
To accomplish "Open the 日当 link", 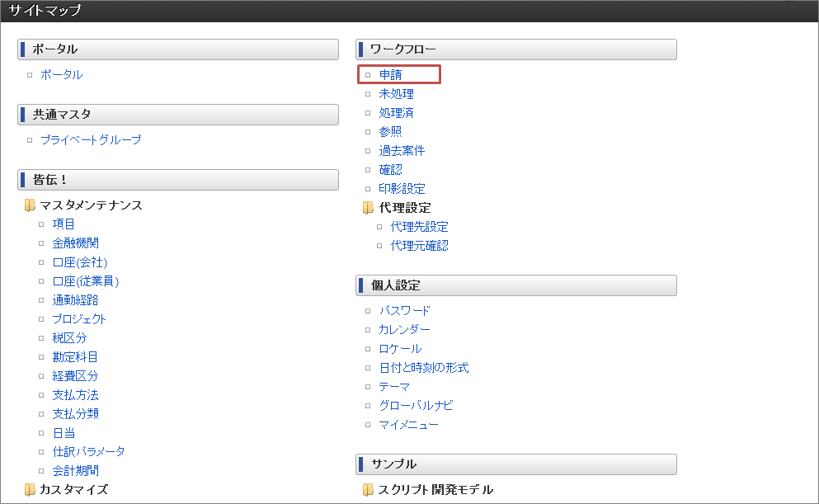I will click(x=64, y=433).
